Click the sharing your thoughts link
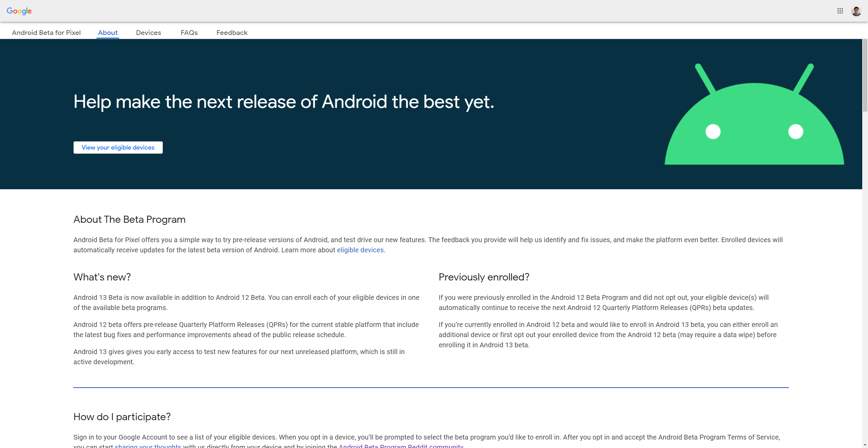This screenshot has width=868, height=448. coord(149,446)
